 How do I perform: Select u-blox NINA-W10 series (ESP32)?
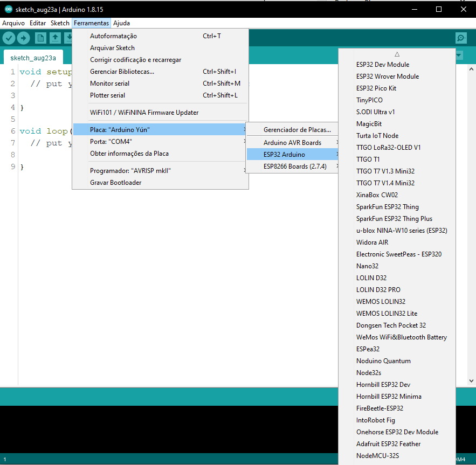tap(397, 231)
